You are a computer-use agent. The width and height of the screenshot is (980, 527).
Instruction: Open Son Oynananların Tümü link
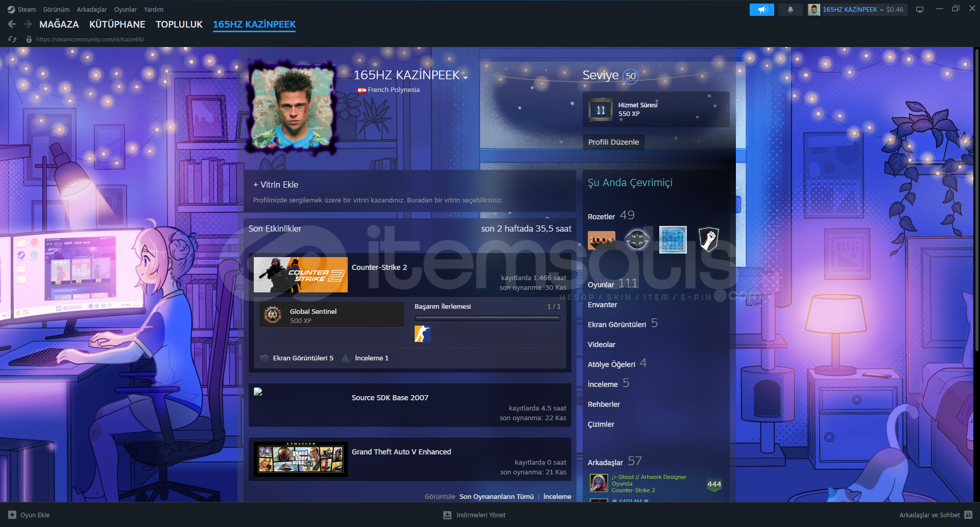click(x=496, y=496)
